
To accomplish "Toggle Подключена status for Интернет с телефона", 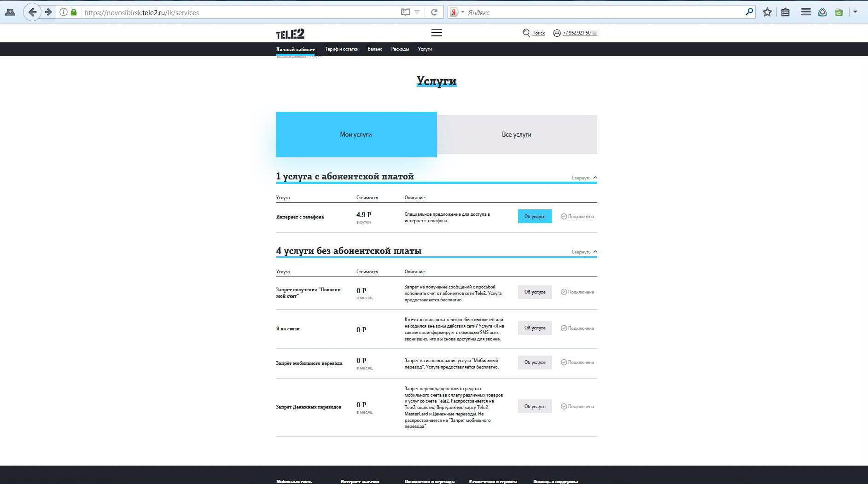I will [577, 216].
